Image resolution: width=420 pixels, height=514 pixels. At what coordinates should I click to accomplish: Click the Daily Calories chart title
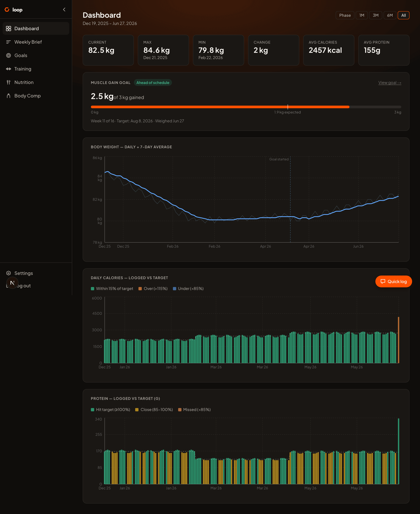[129, 278]
